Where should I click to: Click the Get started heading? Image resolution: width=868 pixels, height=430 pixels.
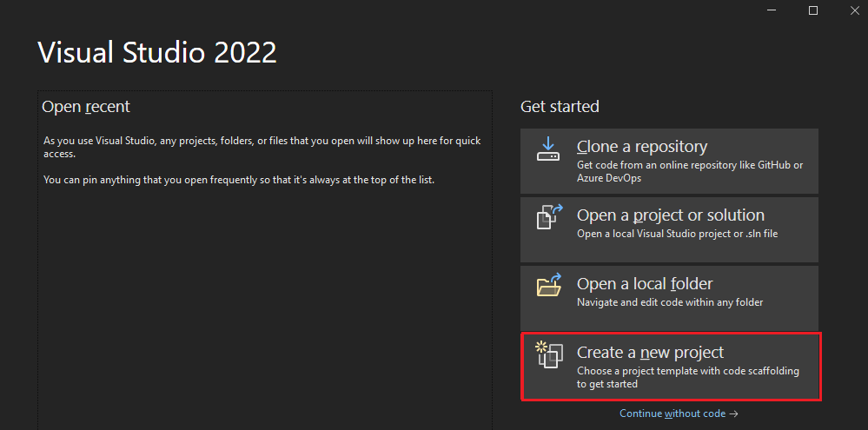pyautogui.click(x=560, y=106)
